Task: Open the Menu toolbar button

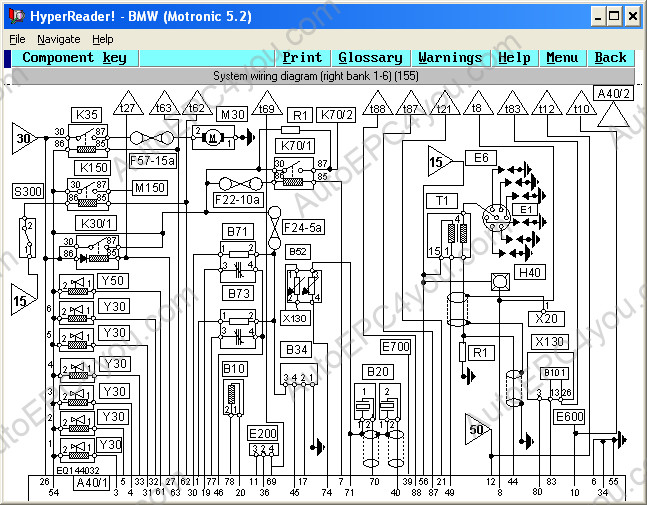Action: tap(562, 58)
